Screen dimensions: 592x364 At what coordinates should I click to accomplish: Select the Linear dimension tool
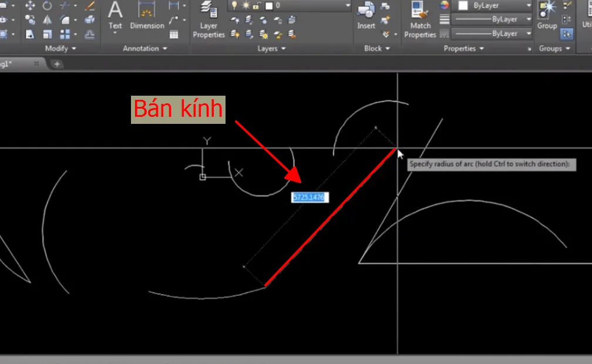[x=174, y=5]
